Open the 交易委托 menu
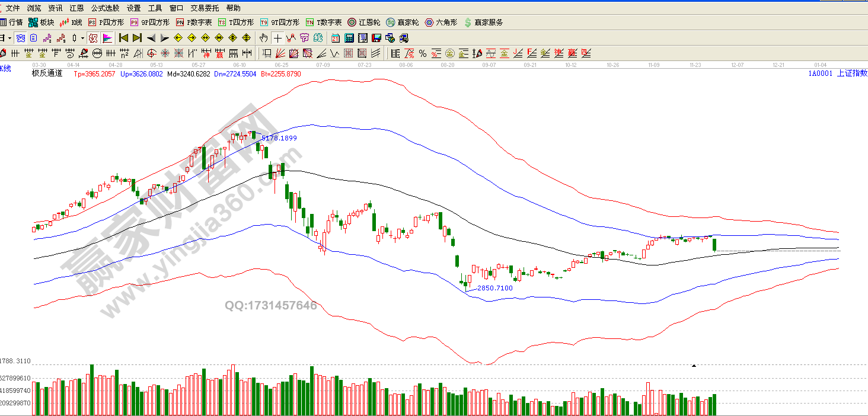Viewport: 868px width, 416px height. [204, 8]
